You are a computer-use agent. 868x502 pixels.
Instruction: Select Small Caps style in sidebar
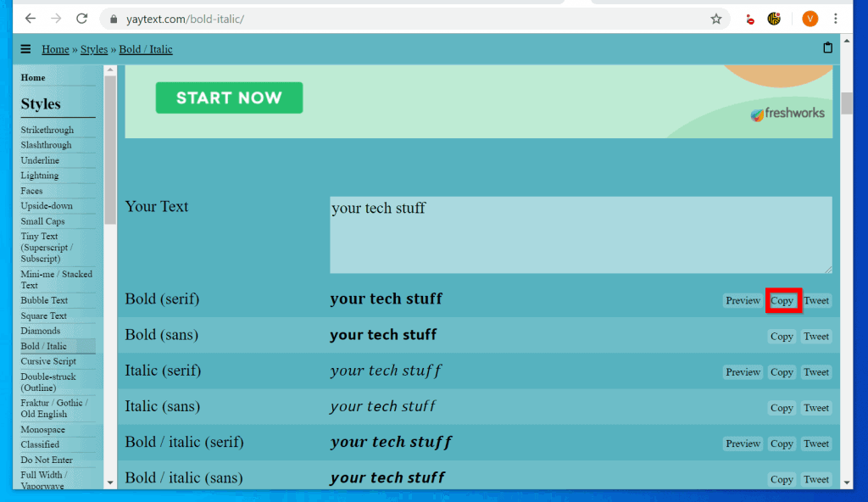(x=42, y=221)
